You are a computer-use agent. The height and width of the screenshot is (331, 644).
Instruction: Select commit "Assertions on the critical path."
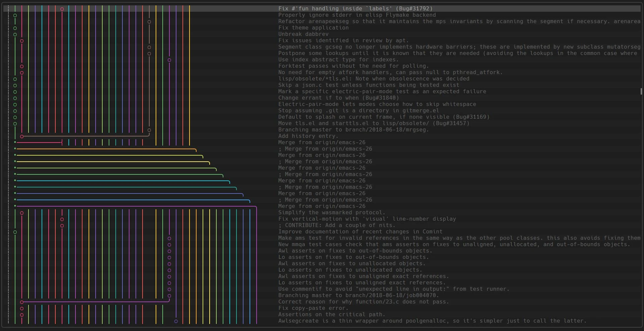point(332,315)
